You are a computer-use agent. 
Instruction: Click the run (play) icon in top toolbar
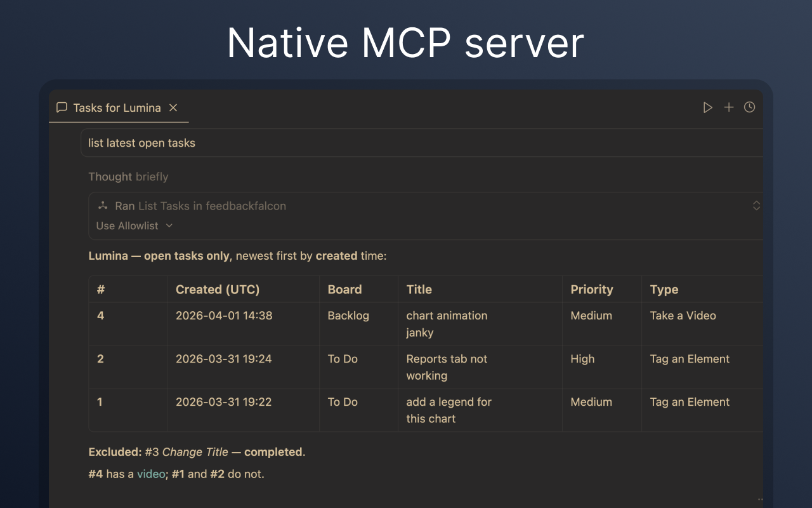point(708,107)
